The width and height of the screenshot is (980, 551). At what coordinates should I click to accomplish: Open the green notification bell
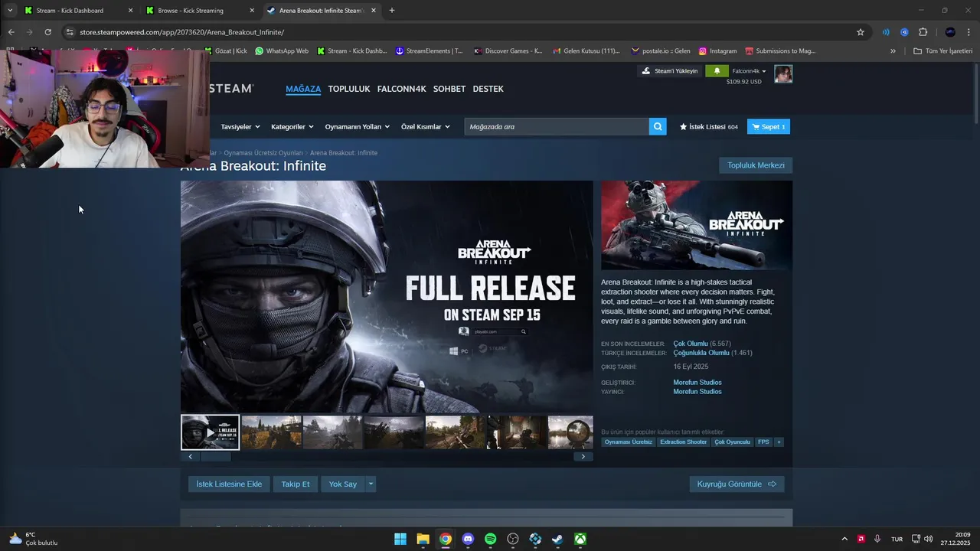coord(717,71)
